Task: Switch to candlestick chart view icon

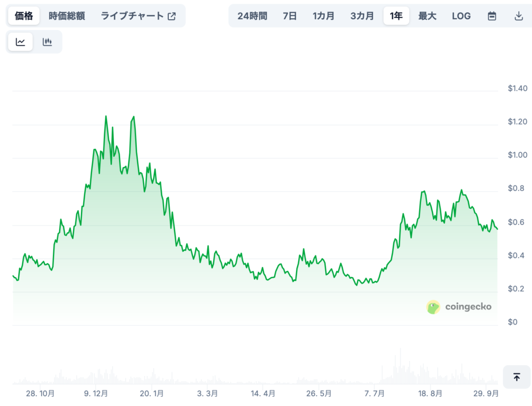Action: click(x=47, y=42)
